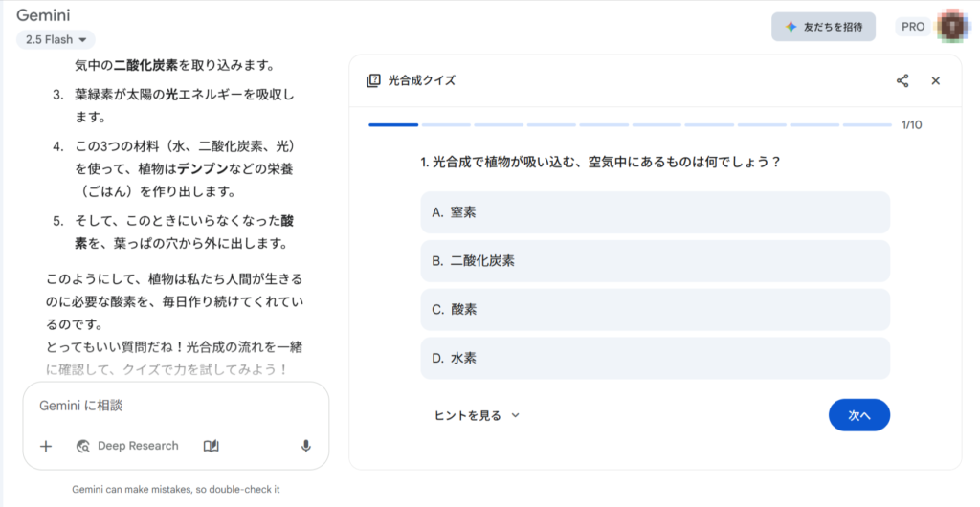Expand the ヒントを見る hint section
Image resolution: width=980 pixels, height=507 pixels.
coord(477,415)
